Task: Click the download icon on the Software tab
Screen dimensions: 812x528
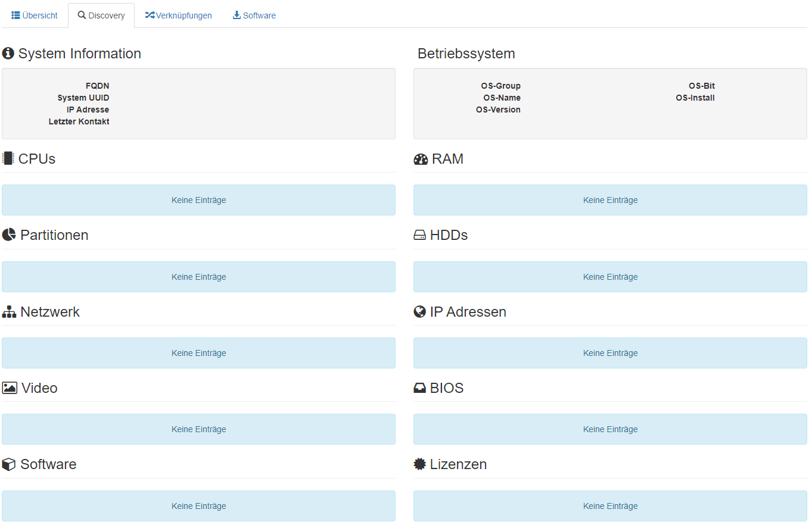Action: [237, 15]
